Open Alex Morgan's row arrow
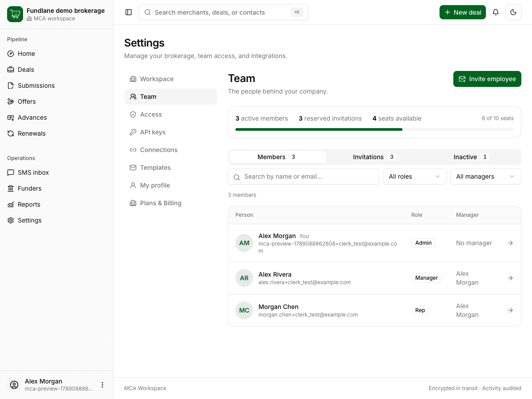Screen dimensions: 532x399 (x=510, y=243)
